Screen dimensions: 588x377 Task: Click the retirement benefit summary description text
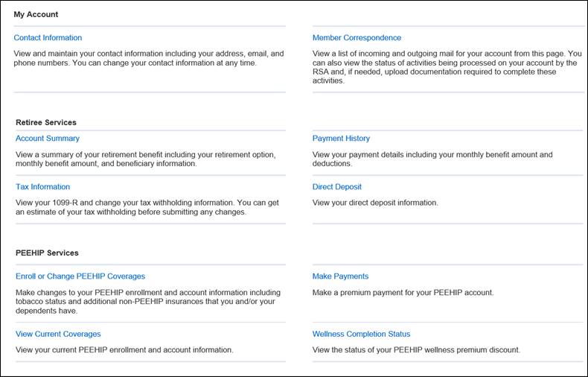[145, 159]
